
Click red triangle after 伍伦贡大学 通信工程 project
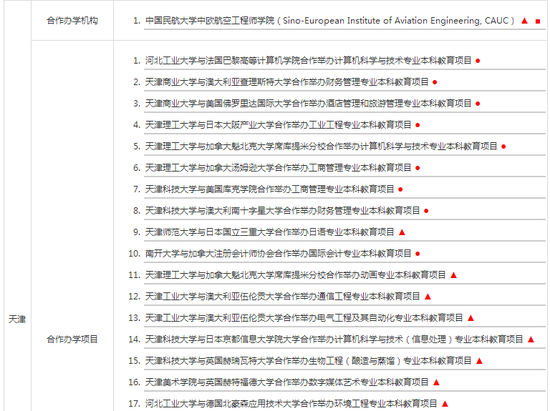[428, 296]
